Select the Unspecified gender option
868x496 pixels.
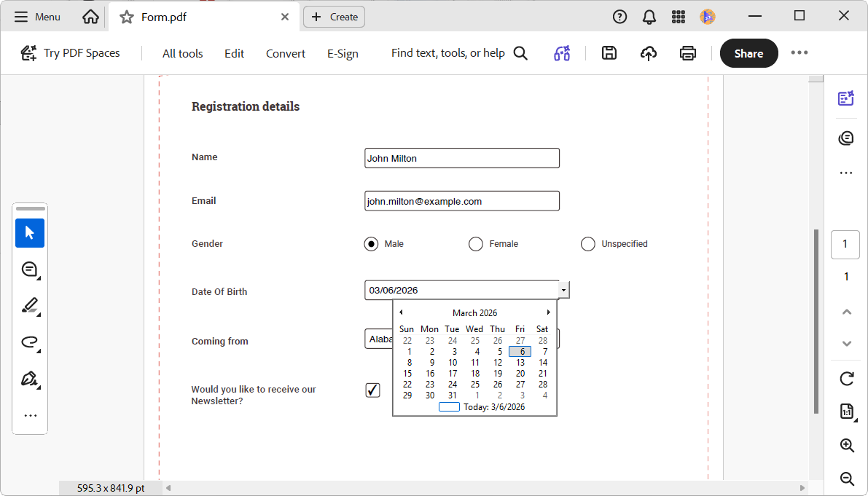tap(588, 244)
